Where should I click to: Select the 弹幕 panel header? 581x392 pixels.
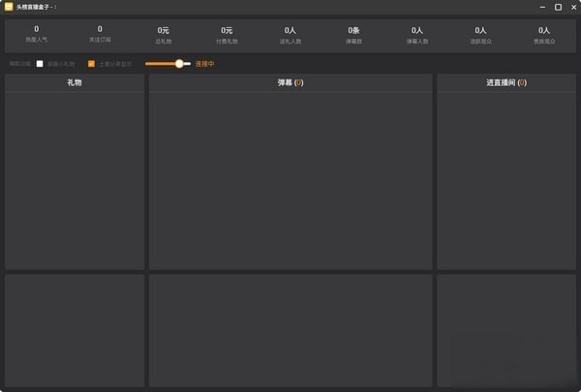pyautogui.click(x=290, y=83)
